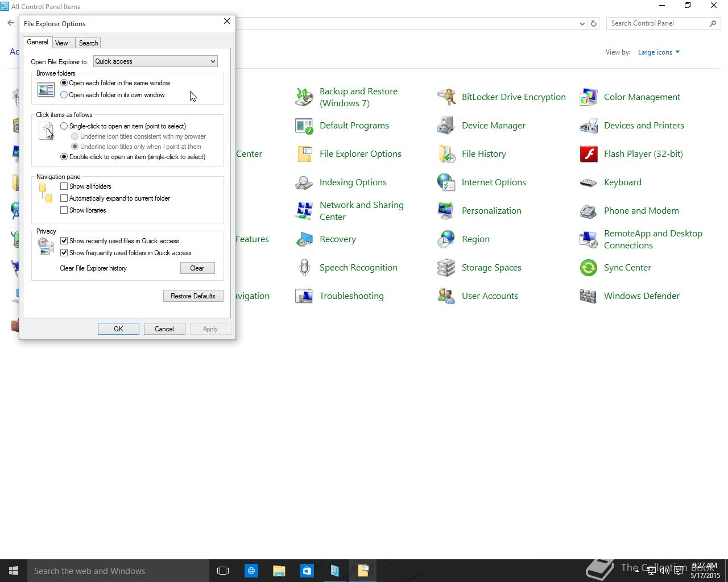
Task: Open the Recovery icon
Action: point(304,239)
